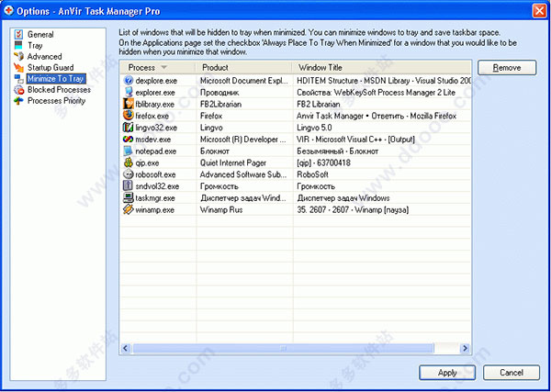551x392 pixels.
Task: Click the 'RoboSoft' window title cell
Action: tap(312, 174)
